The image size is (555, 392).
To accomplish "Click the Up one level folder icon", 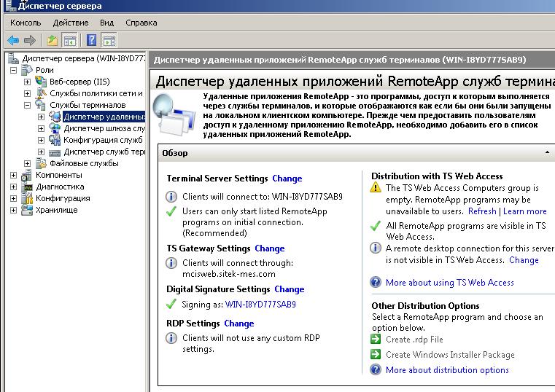I will coord(53,40).
